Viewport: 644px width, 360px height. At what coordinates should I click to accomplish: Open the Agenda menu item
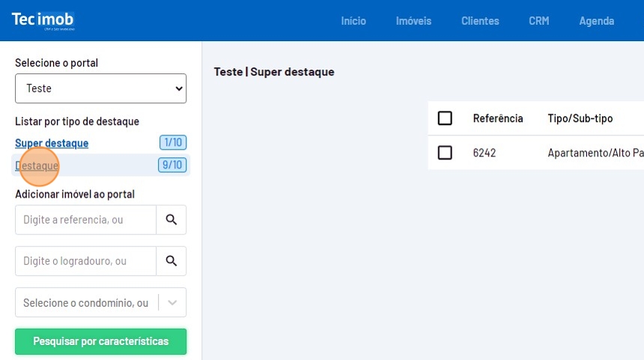(x=596, y=21)
